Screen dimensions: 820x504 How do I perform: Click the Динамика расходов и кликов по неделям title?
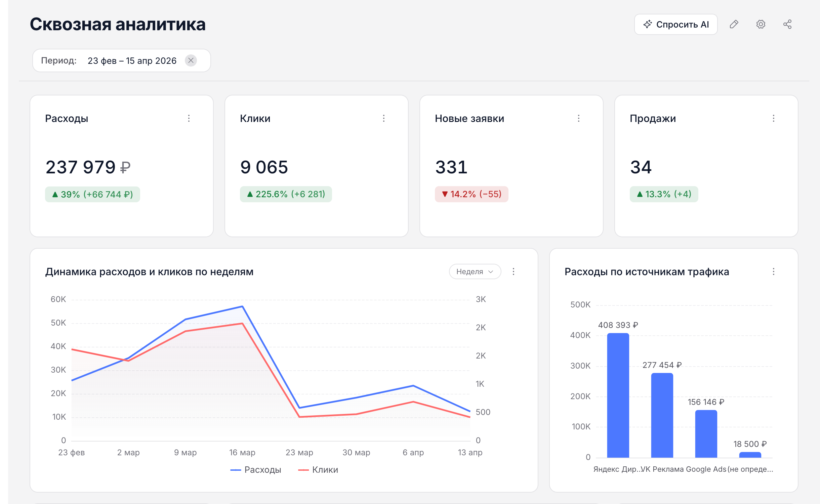point(149,271)
